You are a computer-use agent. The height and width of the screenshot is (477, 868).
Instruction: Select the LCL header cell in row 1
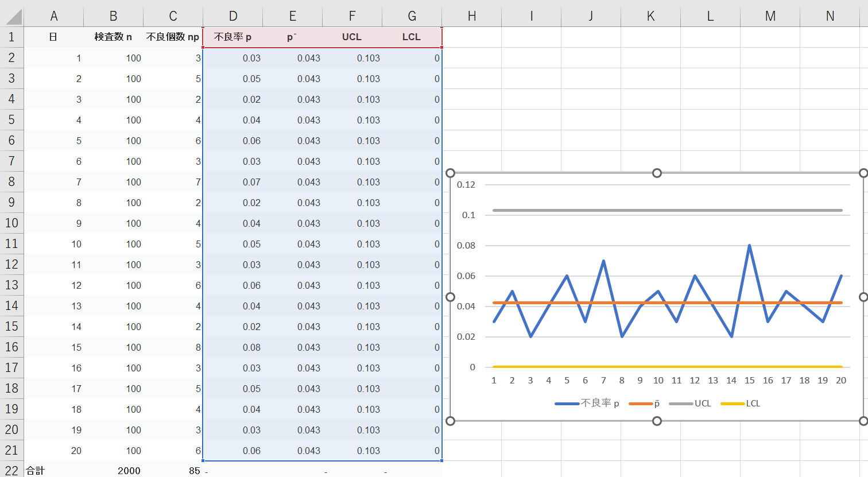pos(412,37)
